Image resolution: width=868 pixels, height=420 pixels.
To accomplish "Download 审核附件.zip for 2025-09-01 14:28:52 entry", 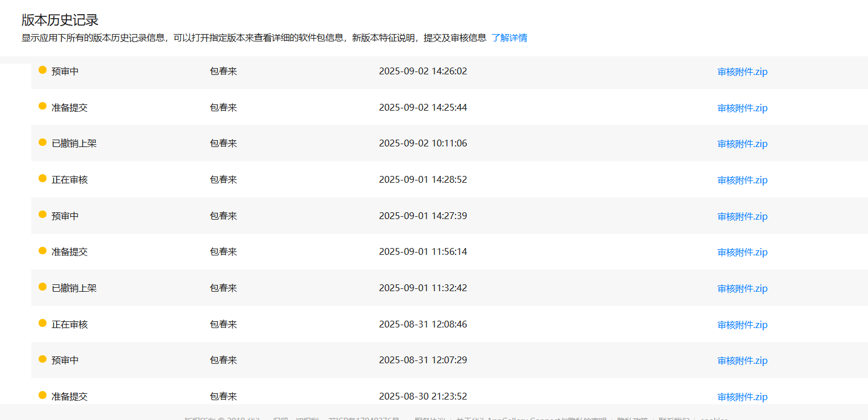I will [742, 180].
